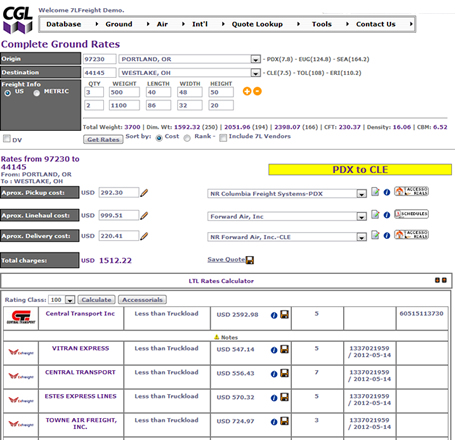
Task: Edit pickup cost with pencil icon
Action: coord(144,193)
